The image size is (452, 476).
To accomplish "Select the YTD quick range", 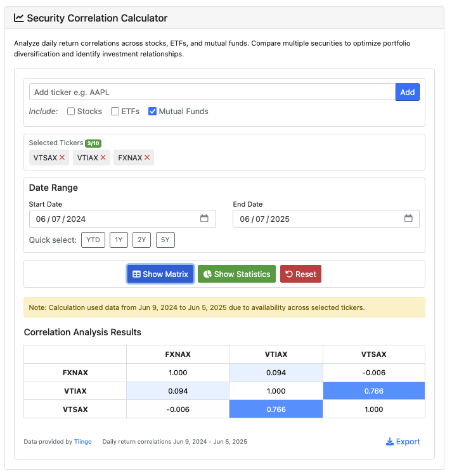I will coord(93,240).
